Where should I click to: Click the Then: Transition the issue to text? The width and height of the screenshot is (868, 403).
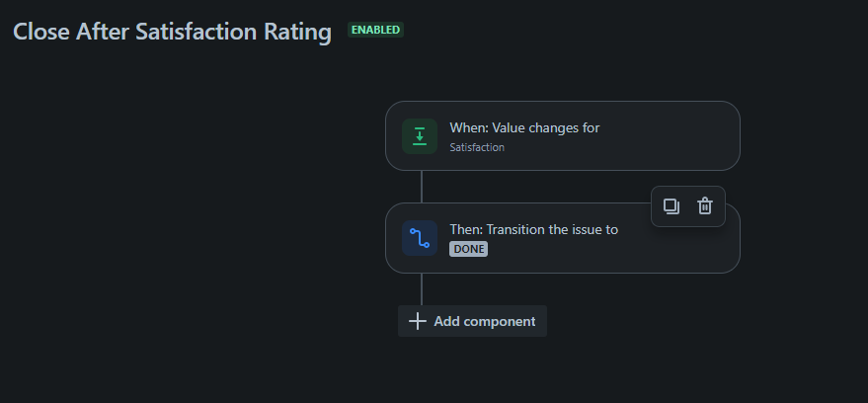click(x=533, y=230)
